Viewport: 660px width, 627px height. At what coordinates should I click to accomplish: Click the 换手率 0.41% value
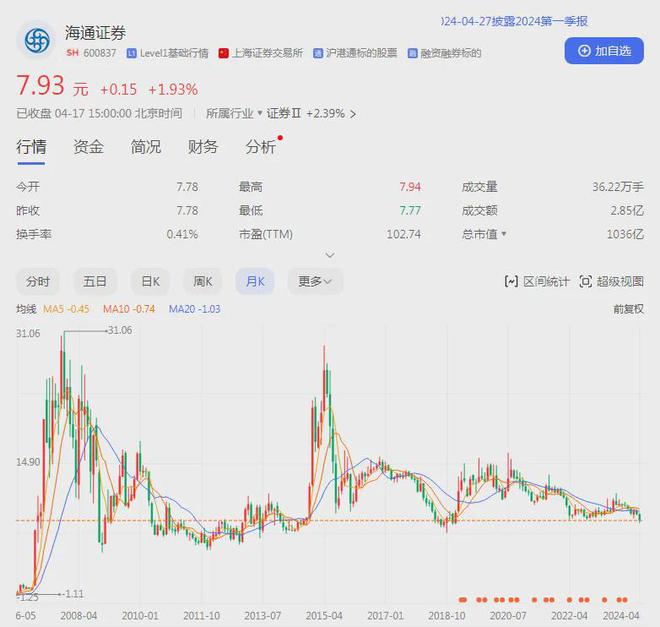(x=182, y=234)
